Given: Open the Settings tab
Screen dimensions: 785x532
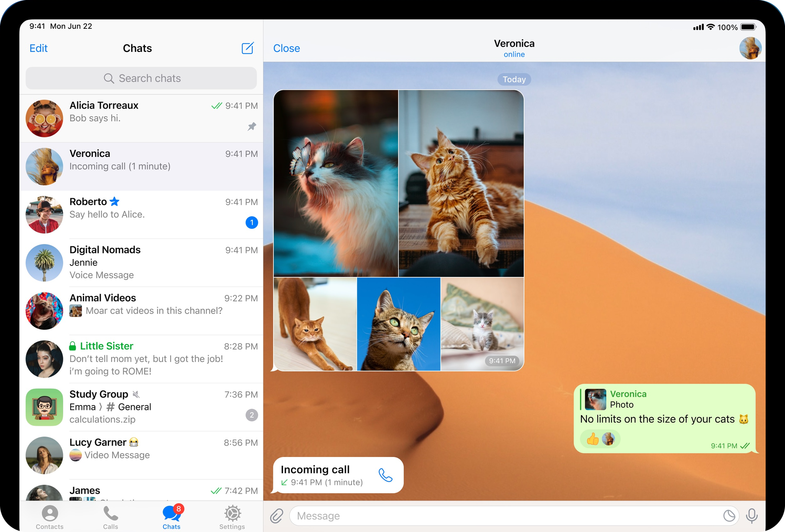Looking at the screenshot, I should [232, 517].
